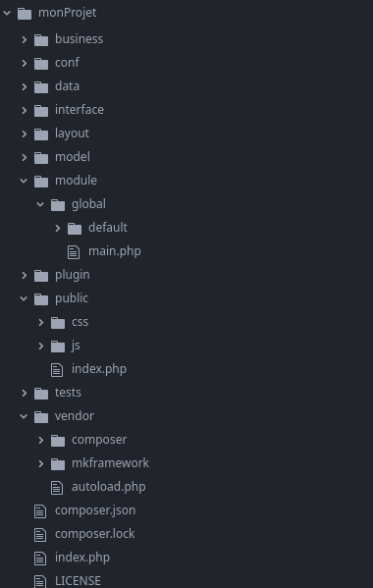Click the LICENSE file icon
Screen dimensions: 373x588
(40, 582)
